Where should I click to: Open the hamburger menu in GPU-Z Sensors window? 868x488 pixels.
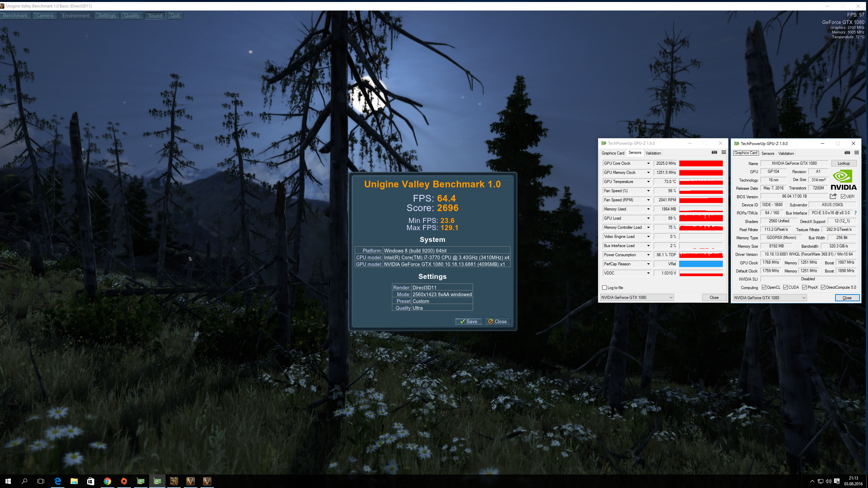(x=724, y=152)
